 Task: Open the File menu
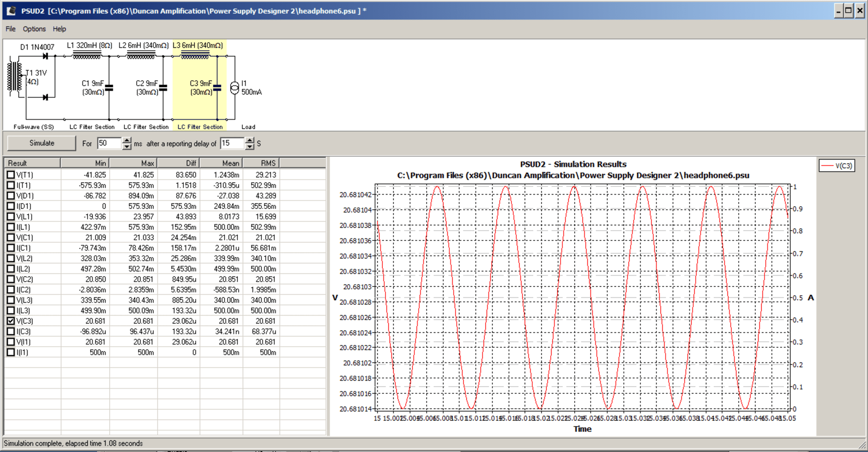pos(11,29)
